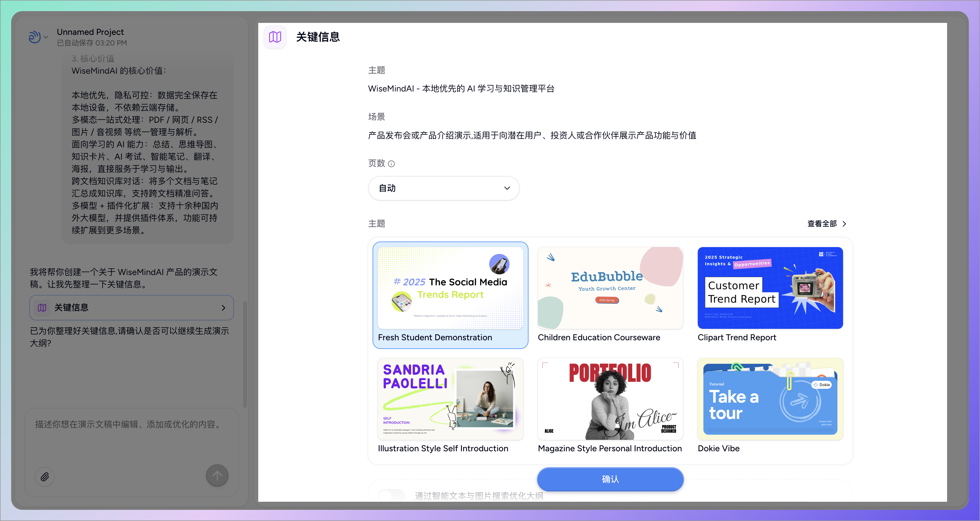Screen dimensions: 980x521
Task: Expand the 关键信息 card chevron
Action: [x=223, y=308]
